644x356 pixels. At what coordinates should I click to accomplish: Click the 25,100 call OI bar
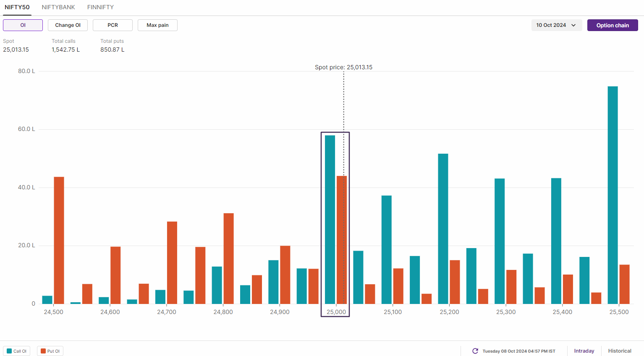387,250
